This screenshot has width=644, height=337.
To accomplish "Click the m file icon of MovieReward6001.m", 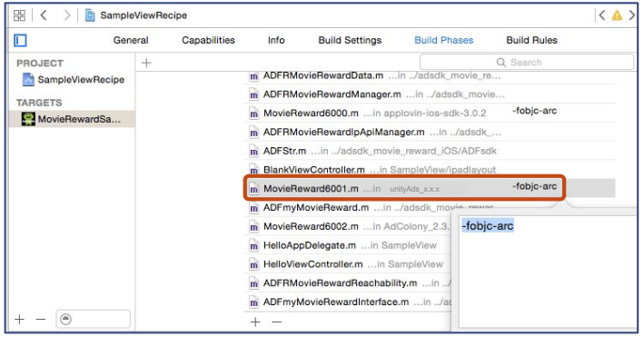I will coord(254,189).
